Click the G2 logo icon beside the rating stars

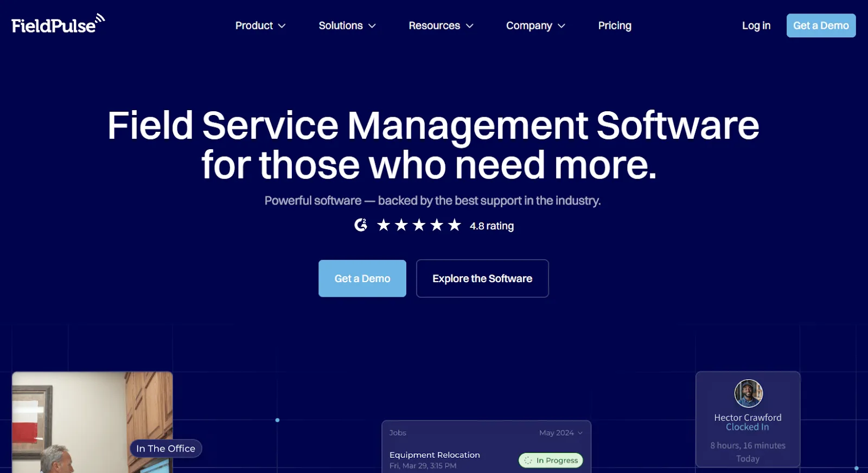pos(361,225)
